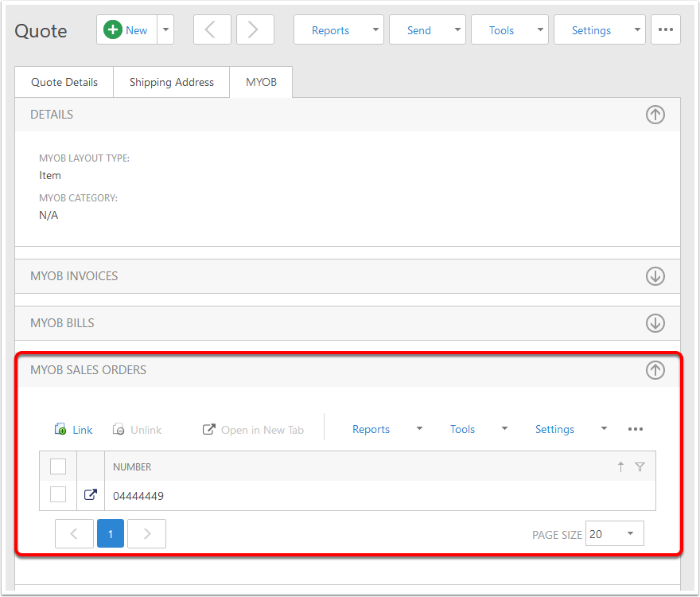Click the MYOB SALES ORDERS heading text
The image size is (700, 597).
(x=88, y=370)
